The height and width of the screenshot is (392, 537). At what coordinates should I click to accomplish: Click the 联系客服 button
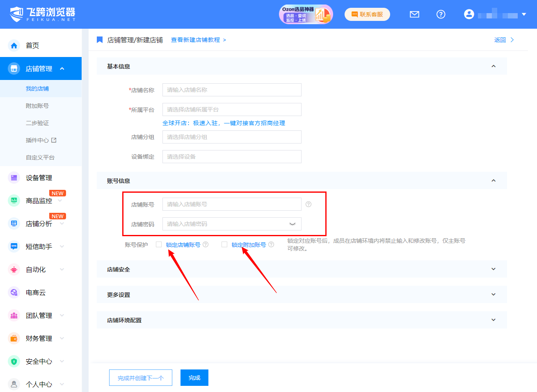(367, 14)
